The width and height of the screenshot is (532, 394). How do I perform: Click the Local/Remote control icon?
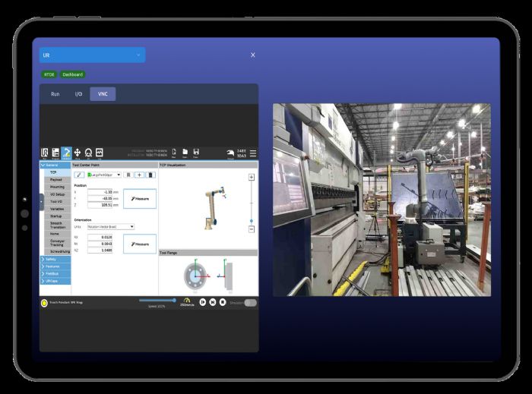point(230,153)
